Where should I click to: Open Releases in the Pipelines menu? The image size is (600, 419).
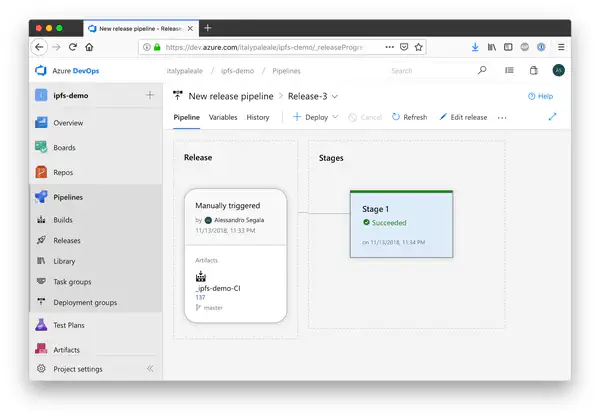coord(67,241)
